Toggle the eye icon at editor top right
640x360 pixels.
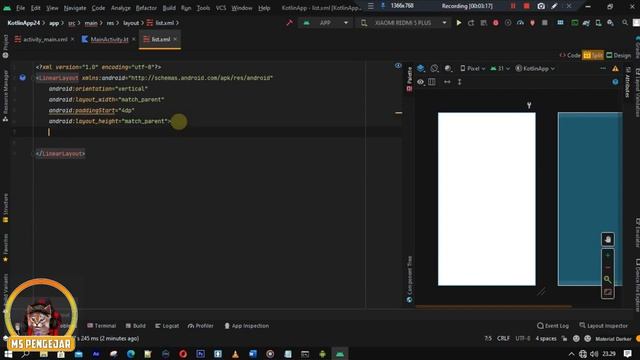coord(398,66)
